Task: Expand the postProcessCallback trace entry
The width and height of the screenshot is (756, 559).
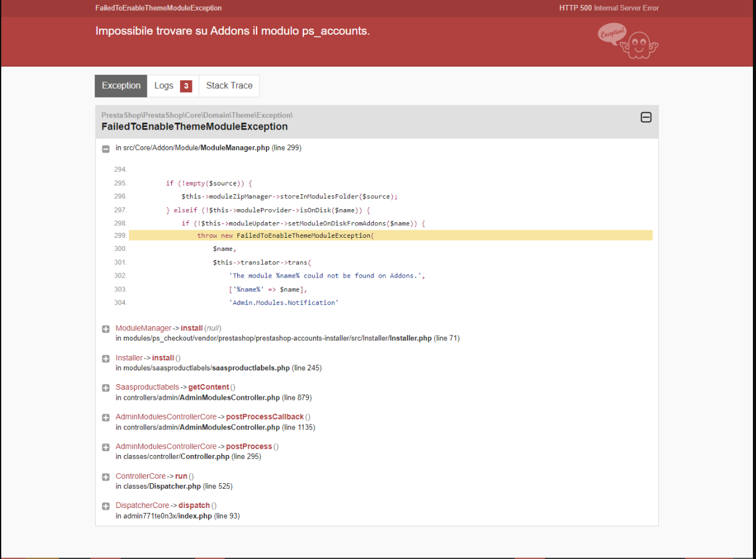Action: (x=106, y=418)
